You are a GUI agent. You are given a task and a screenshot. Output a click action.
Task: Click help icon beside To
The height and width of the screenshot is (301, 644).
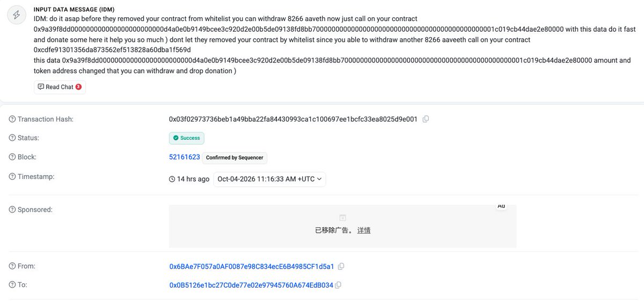click(x=12, y=285)
